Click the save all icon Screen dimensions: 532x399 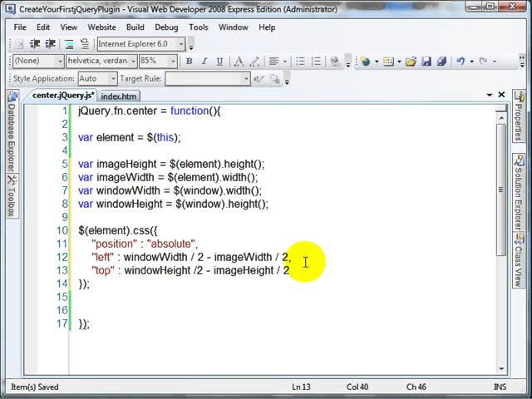(441, 62)
